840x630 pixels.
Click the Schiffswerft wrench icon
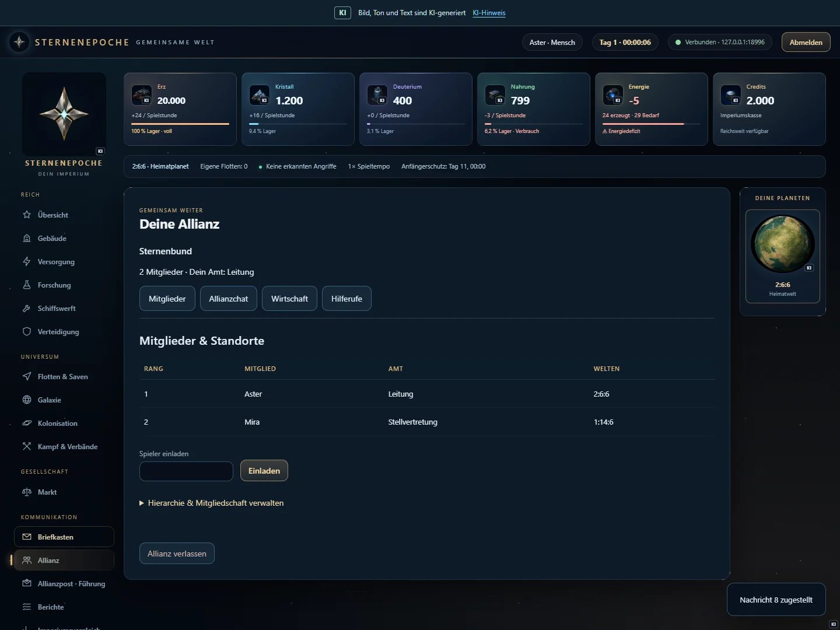(x=27, y=308)
